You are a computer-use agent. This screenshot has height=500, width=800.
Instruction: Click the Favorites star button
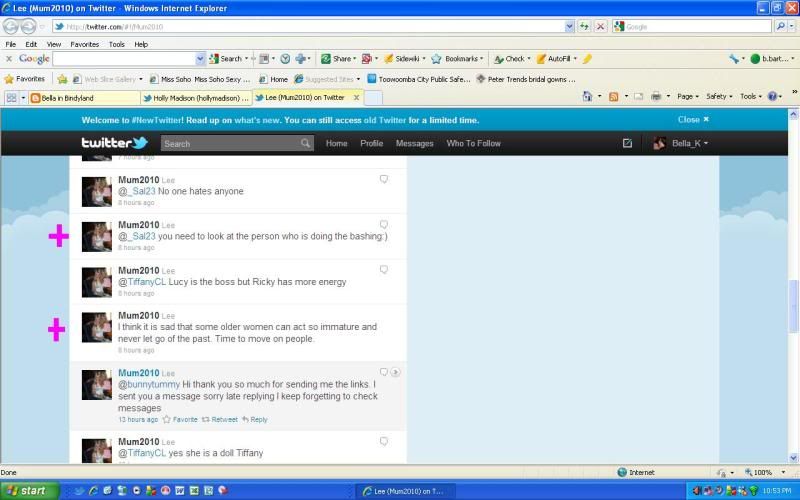click(x=24, y=79)
